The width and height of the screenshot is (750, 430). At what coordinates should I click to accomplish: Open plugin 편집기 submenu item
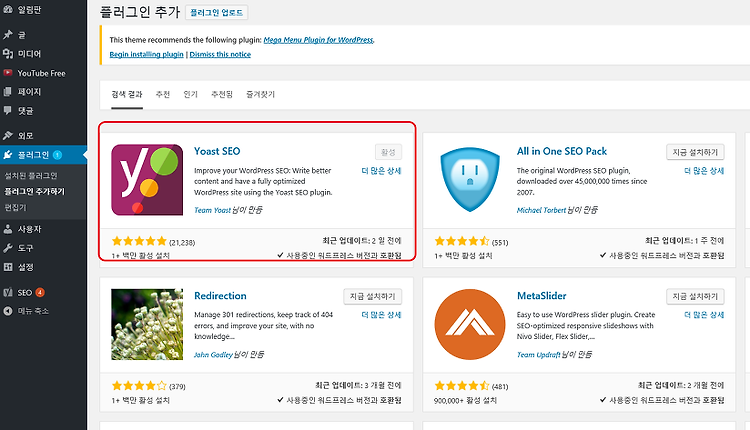point(15,208)
